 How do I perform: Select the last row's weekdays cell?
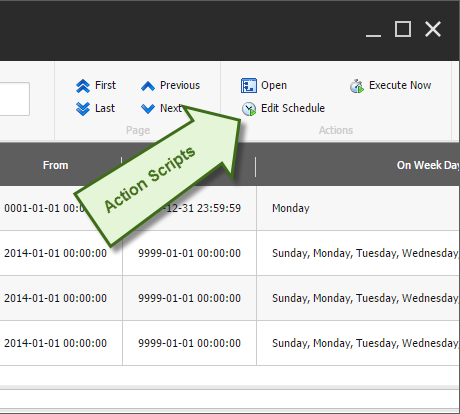pos(358,343)
